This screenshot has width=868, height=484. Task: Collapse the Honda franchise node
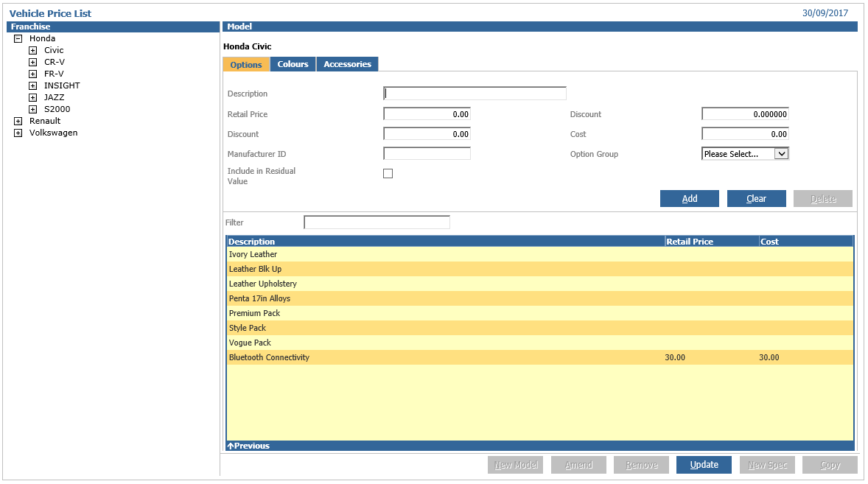coord(18,39)
